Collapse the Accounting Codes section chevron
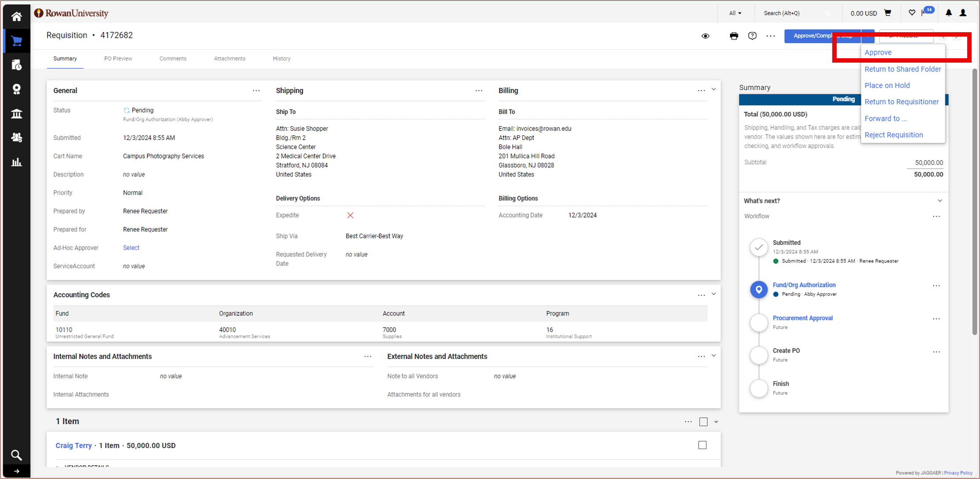 [x=714, y=294]
